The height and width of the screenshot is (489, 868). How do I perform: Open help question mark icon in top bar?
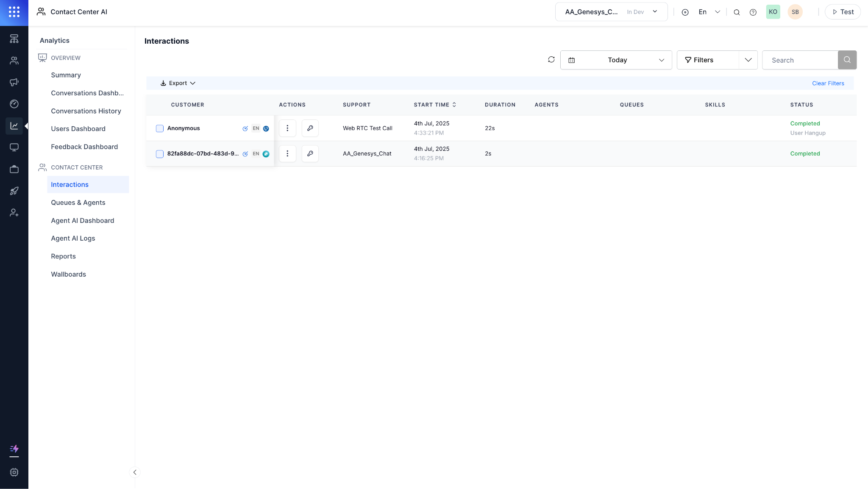pos(753,12)
